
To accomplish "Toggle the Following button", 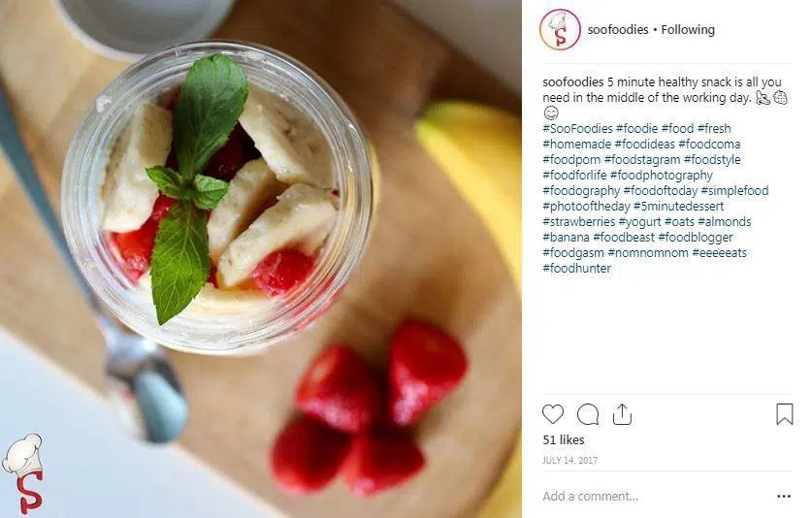I will point(688,29).
